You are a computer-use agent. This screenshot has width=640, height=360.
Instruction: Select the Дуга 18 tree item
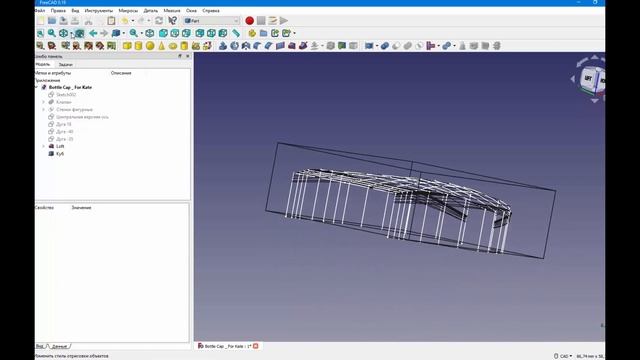(64, 124)
